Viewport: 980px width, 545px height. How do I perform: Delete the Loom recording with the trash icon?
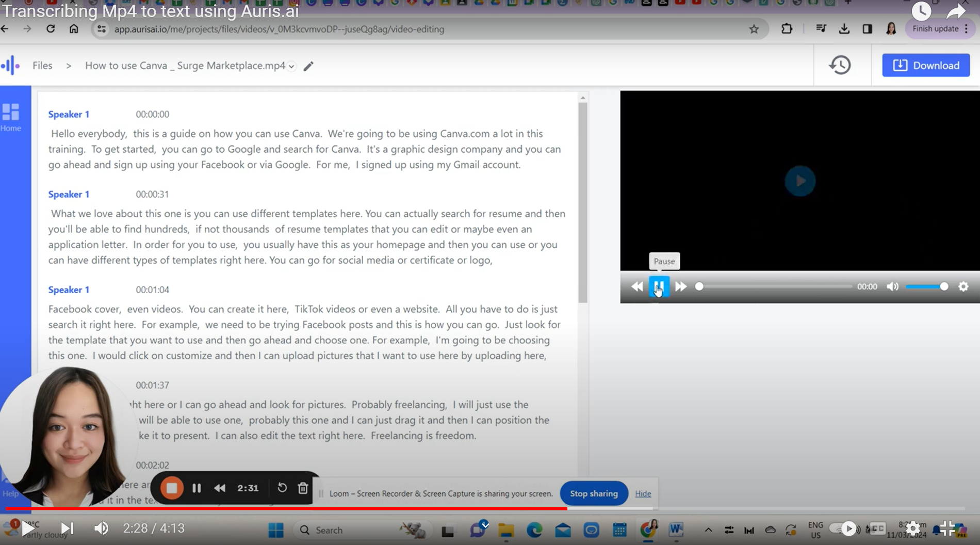303,488
